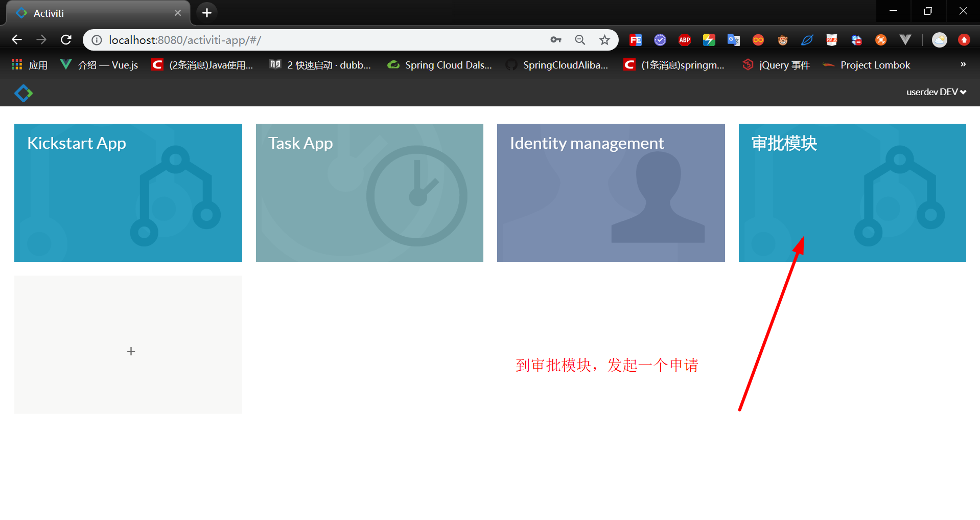Click the red infinity extension icon
Image resolution: width=980 pixels, height=520 pixels.
(x=758, y=39)
